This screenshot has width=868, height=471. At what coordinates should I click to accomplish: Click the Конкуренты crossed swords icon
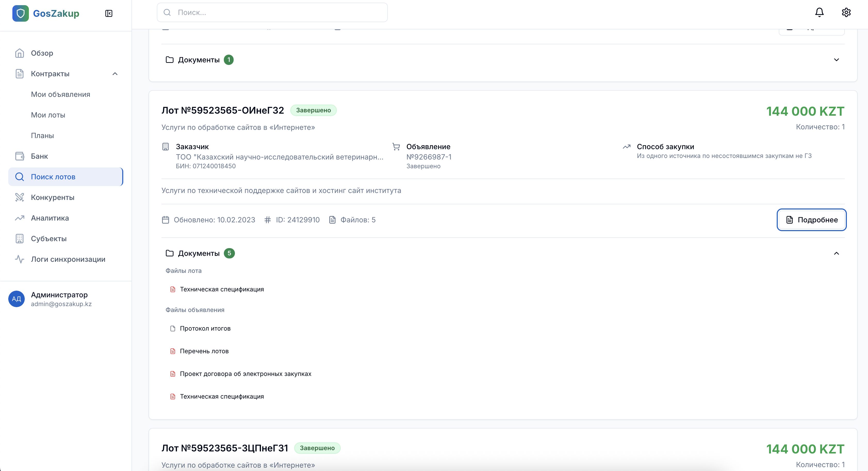tap(20, 197)
